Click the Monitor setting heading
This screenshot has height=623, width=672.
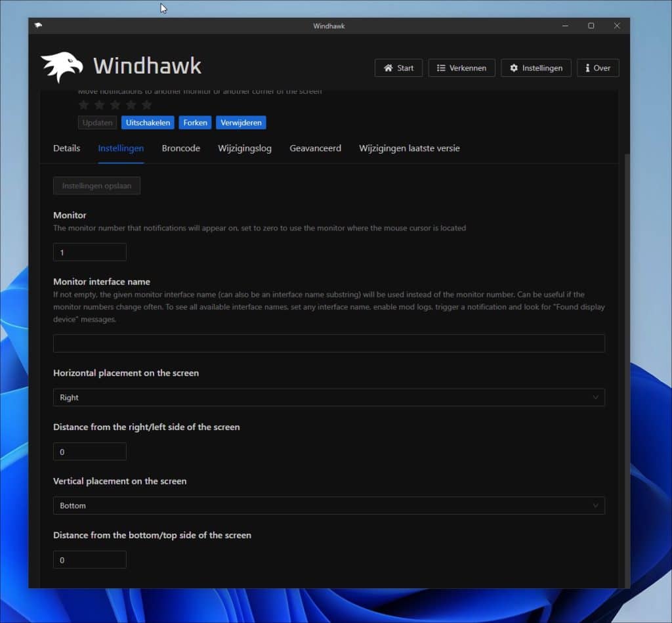[x=70, y=215]
